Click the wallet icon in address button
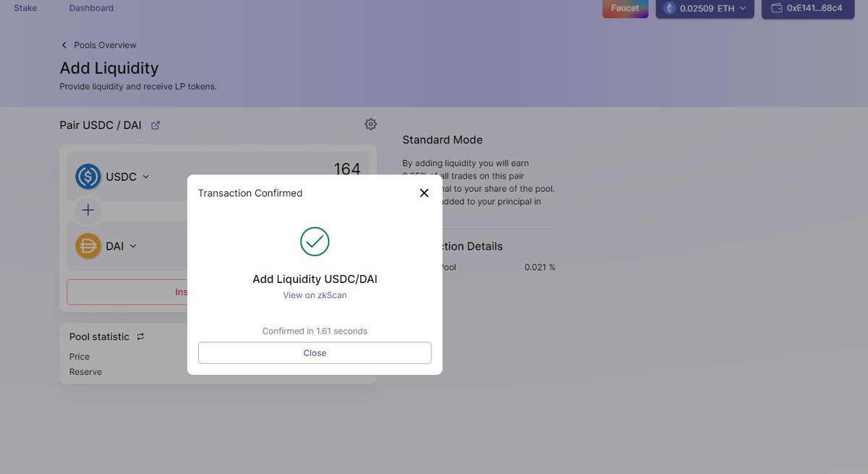This screenshot has width=868, height=474. click(x=777, y=8)
